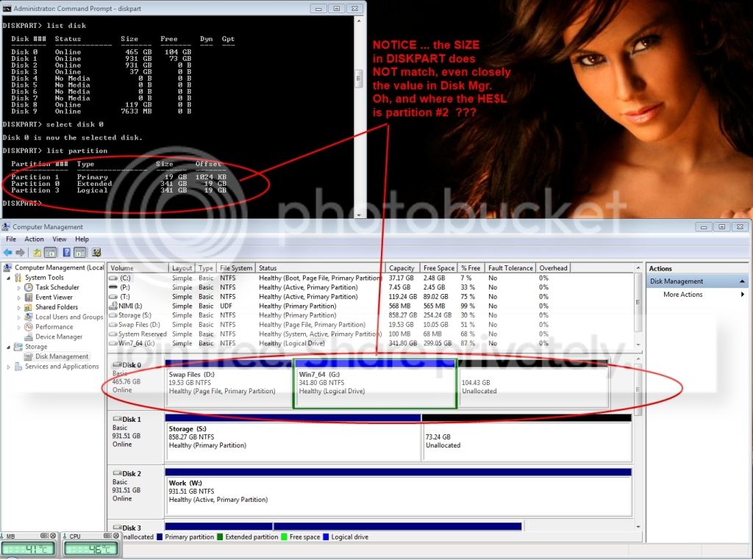The width and height of the screenshot is (753, 560).
Task: Sort by the Capacity column header
Action: pos(402,268)
